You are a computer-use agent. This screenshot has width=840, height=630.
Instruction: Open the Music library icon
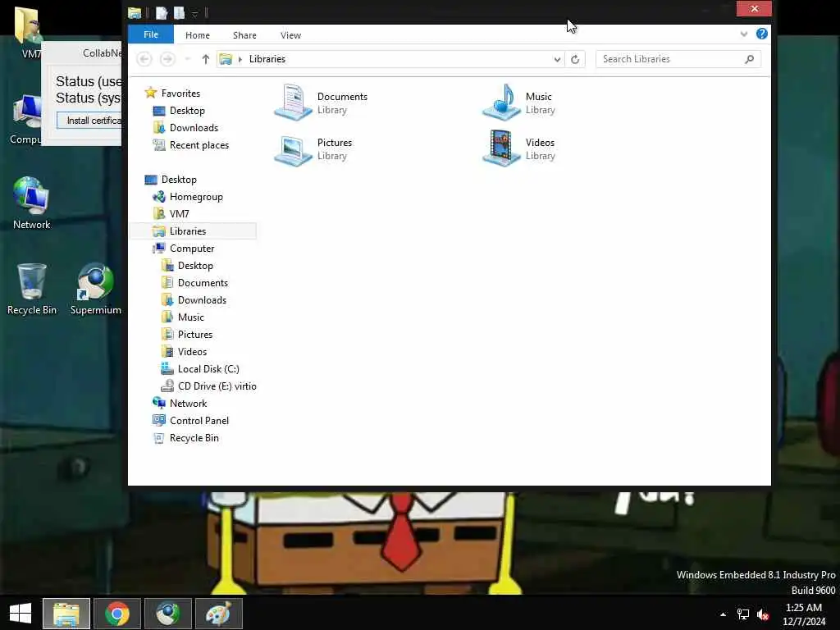pos(501,103)
